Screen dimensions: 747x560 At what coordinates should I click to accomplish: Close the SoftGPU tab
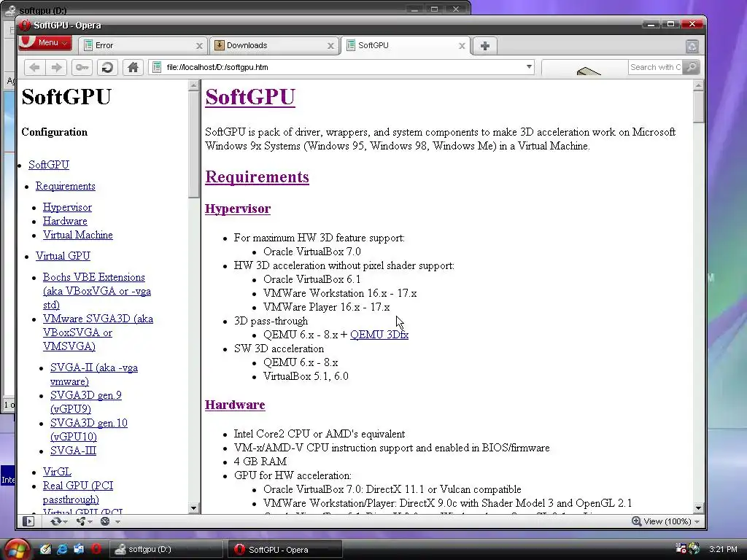(462, 46)
